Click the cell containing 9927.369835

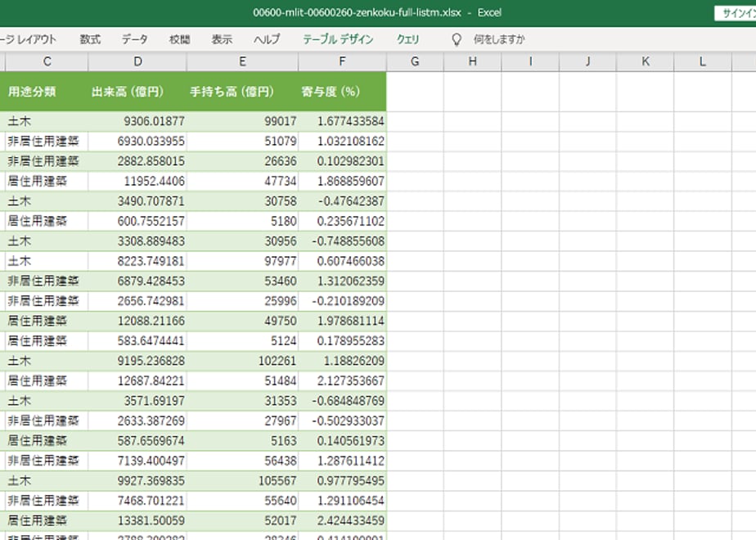click(137, 481)
